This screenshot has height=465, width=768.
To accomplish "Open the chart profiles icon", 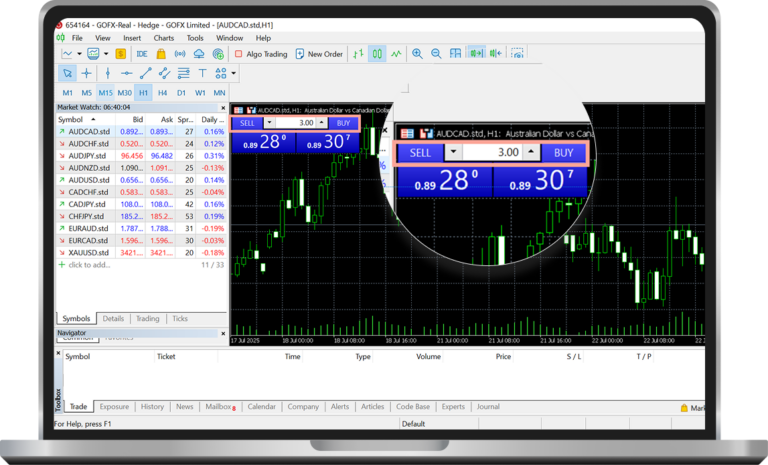I will click(93, 54).
